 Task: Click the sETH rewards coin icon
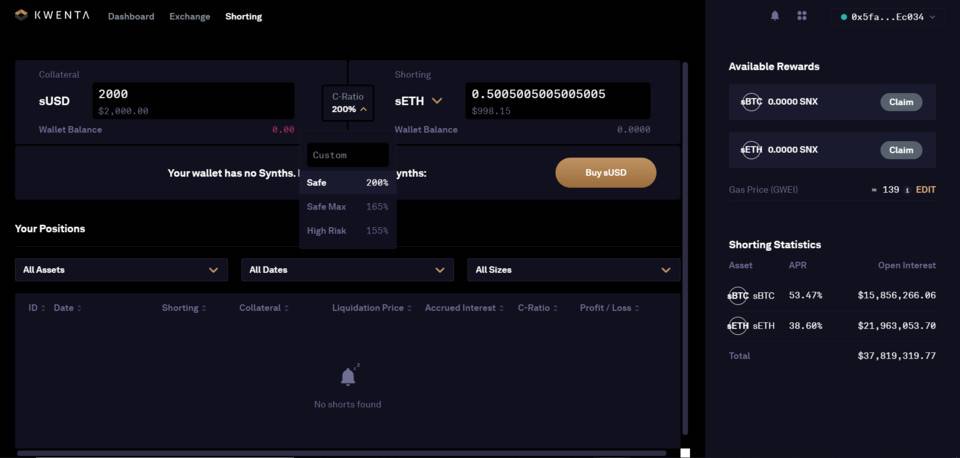pyautogui.click(x=751, y=150)
